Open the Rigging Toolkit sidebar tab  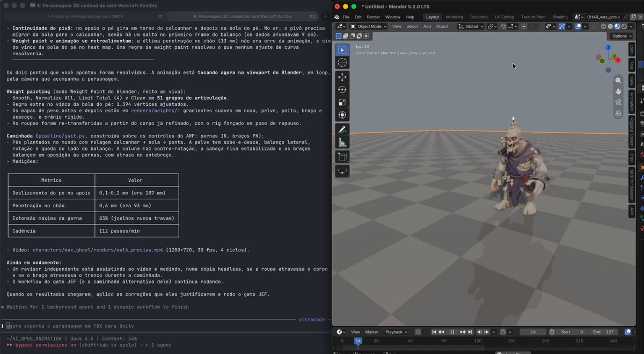pyautogui.click(x=632, y=132)
